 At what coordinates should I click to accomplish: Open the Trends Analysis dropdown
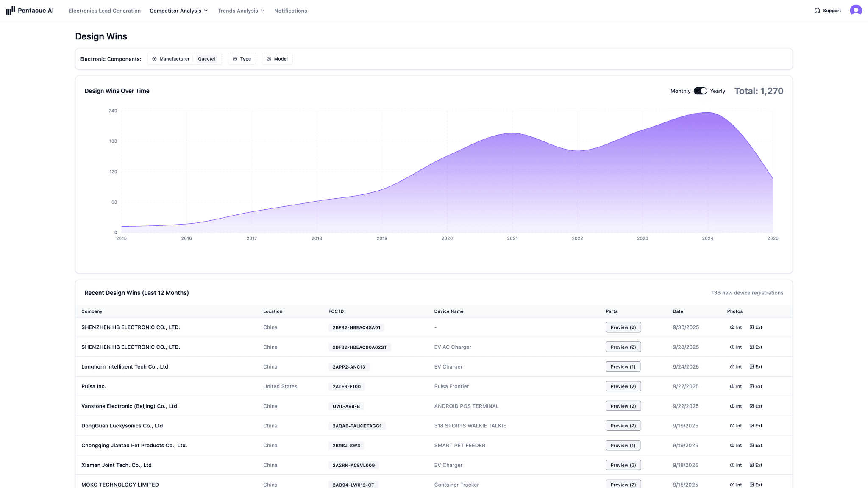[x=240, y=11]
